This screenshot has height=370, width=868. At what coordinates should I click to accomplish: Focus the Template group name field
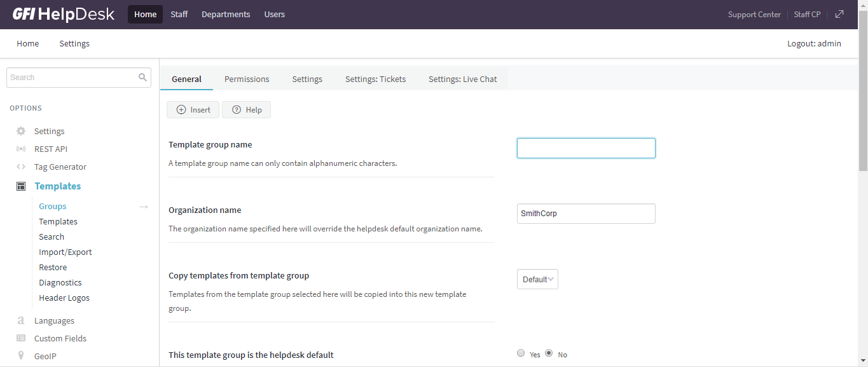[586, 148]
